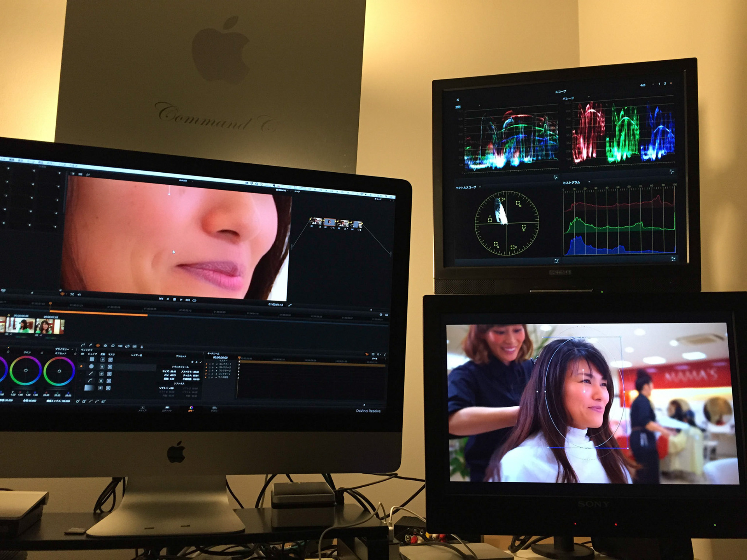747x560 pixels.
Task: Click the Offset color wheel center
Action: click(x=59, y=371)
